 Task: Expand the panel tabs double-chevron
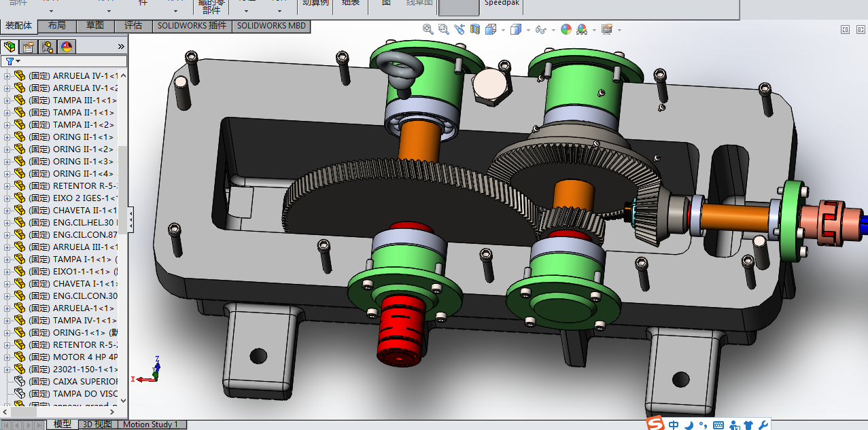pyautogui.click(x=121, y=47)
